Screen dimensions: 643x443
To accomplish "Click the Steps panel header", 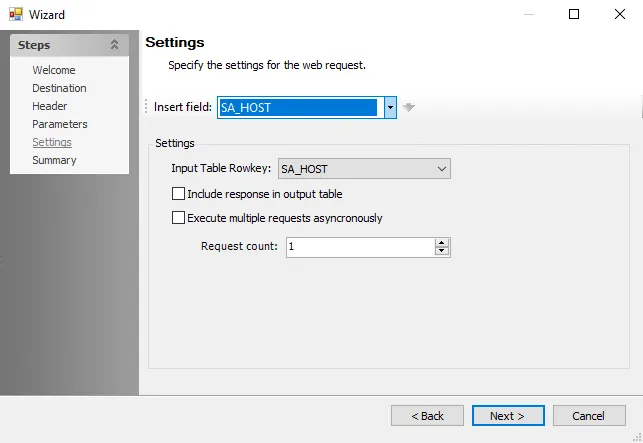I will pos(69,45).
